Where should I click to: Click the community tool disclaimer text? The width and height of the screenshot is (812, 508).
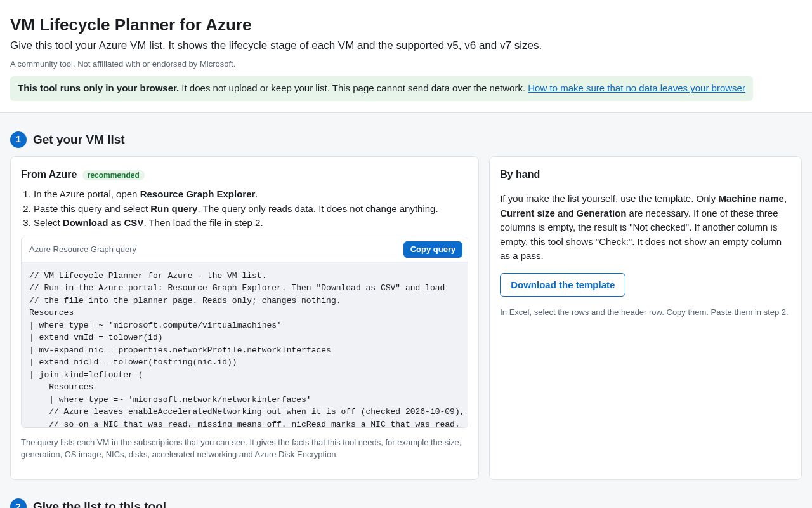(x=122, y=64)
